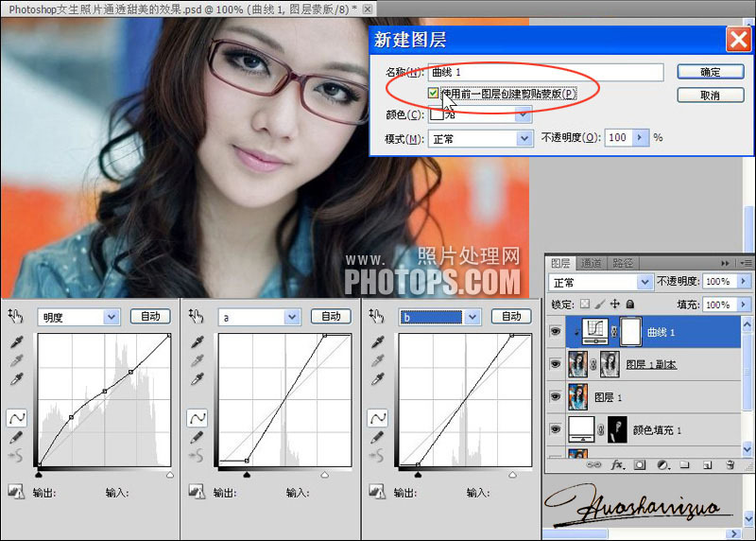Open Layers panel 填充 slider arrow
Viewport: 756px width, 541px height.
pos(743,305)
